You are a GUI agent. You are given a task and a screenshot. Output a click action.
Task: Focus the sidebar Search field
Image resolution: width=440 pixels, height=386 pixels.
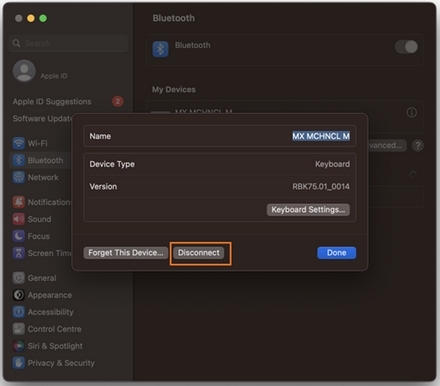(68, 43)
